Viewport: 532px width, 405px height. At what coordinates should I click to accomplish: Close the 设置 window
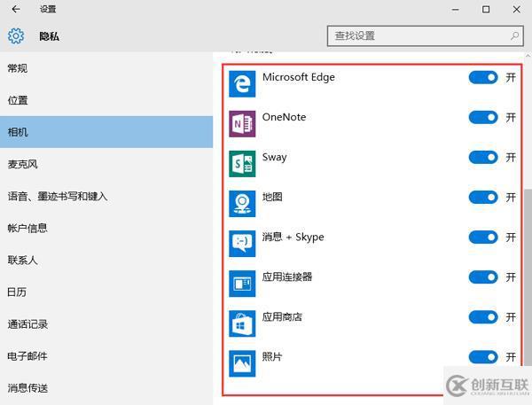coord(516,10)
